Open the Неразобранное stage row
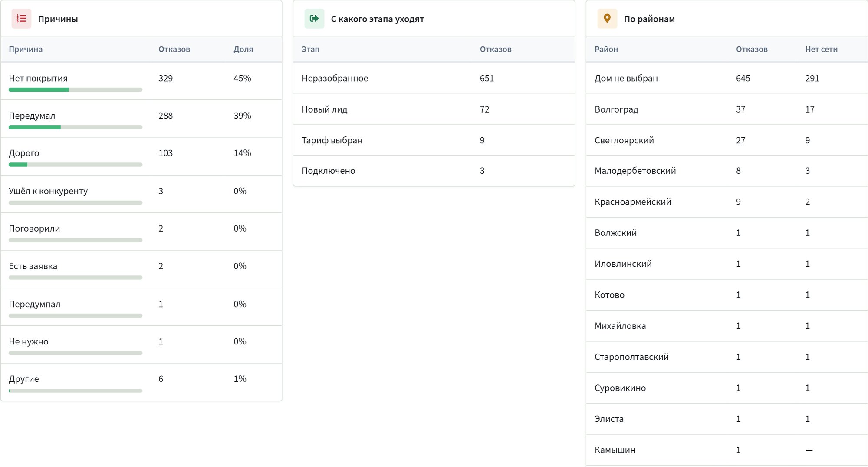868x467 pixels. click(434, 78)
